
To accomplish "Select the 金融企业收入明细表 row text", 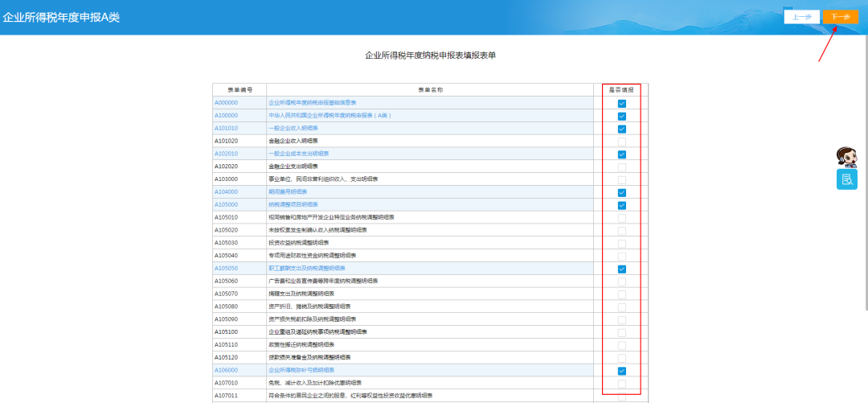I will [x=293, y=142].
